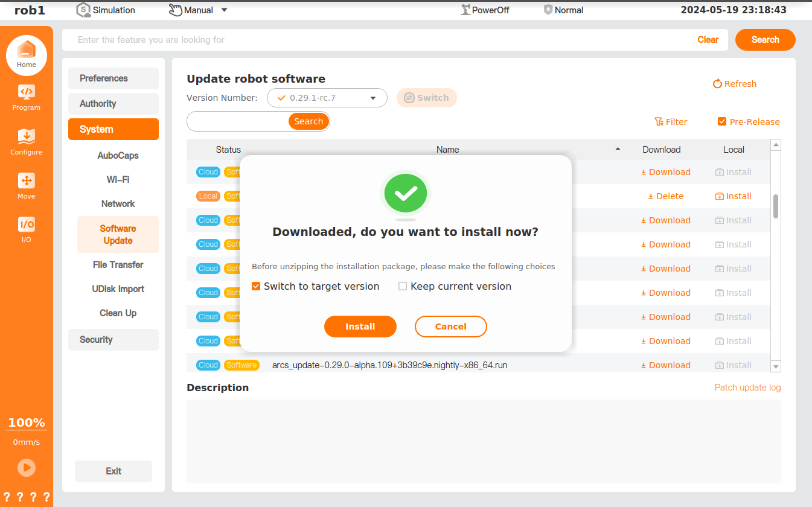Click the Name column sort arrow
The image size is (812, 507).
618,149
